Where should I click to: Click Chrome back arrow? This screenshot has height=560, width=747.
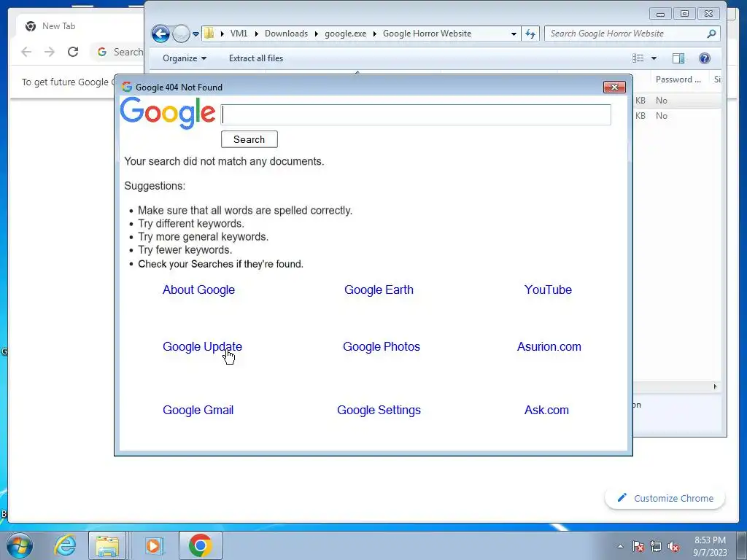(x=27, y=52)
